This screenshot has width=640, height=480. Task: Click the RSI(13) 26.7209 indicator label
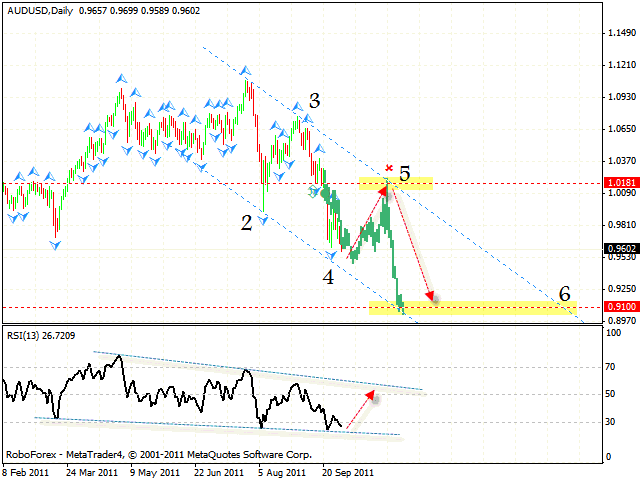coord(40,334)
